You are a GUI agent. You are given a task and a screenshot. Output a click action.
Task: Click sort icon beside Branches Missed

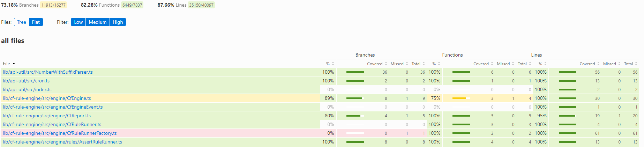pos(407,64)
